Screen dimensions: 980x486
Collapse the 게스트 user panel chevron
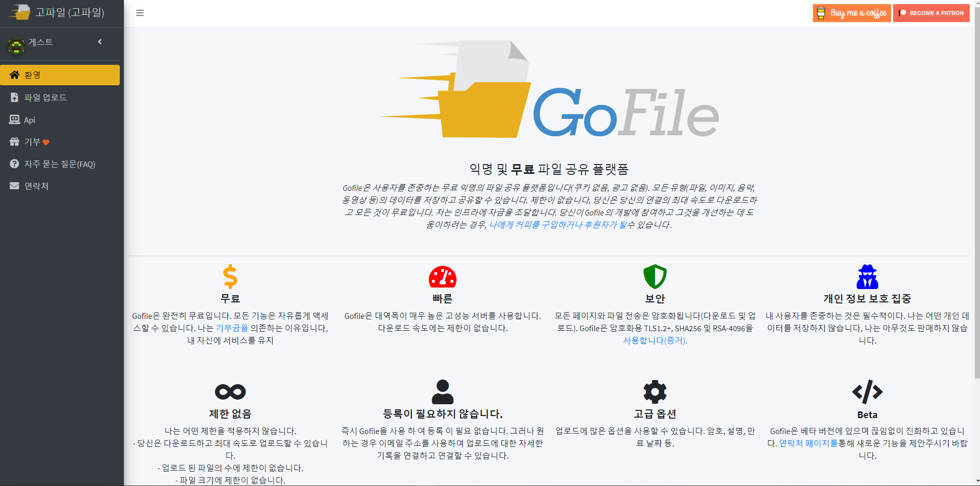click(100, 42)
